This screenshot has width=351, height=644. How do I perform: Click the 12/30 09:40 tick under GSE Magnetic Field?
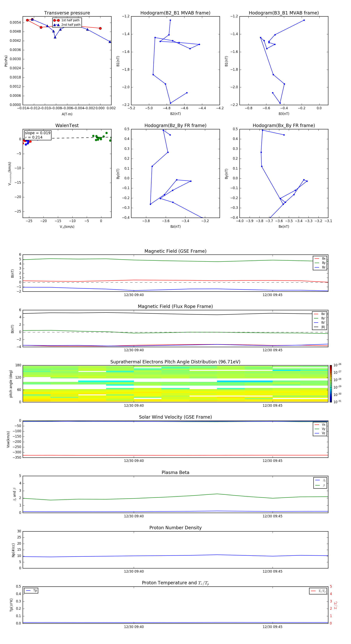pyautogui.click(x=134, y=295)
